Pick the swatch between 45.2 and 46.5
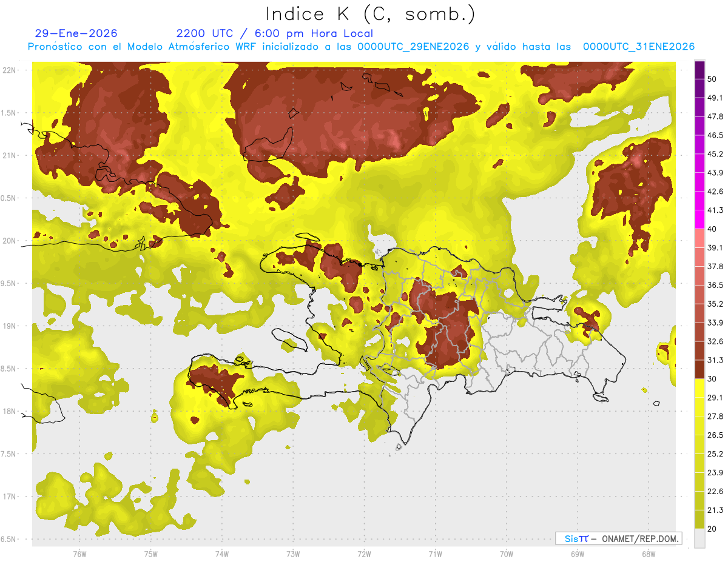 click(699, 145)
